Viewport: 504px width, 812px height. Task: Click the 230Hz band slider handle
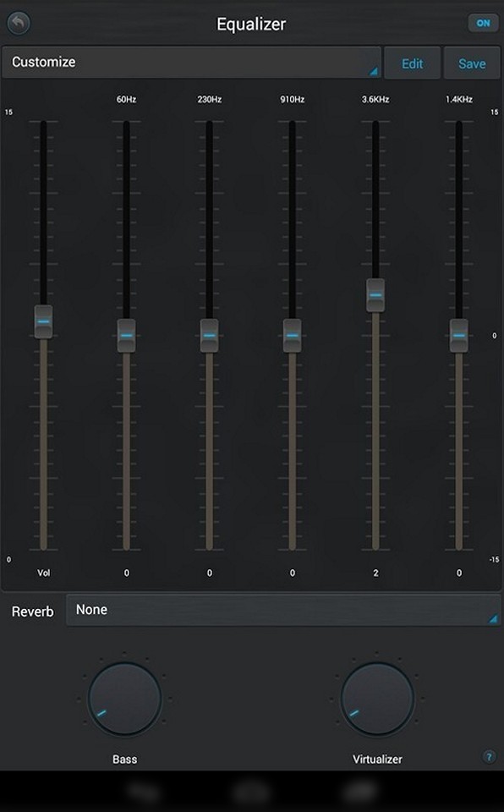209,336
